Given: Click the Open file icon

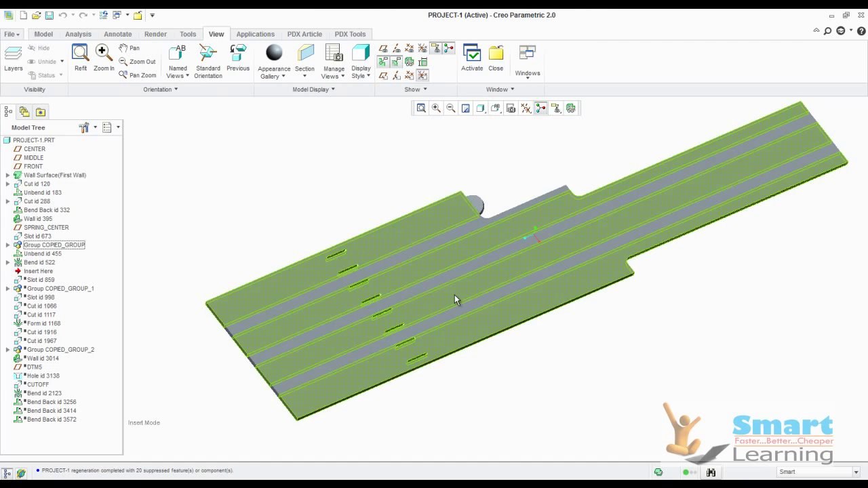Looking at the screenshot, I should pos(37,15).
